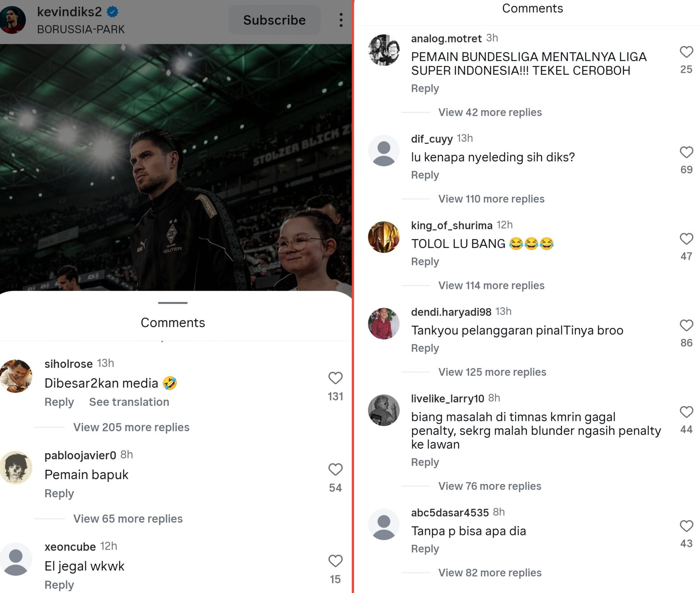The width and height of the screenshot is (700, 593).
Task: Like dendi.haryadi98's comment
Action: click(x=686, y=326)
